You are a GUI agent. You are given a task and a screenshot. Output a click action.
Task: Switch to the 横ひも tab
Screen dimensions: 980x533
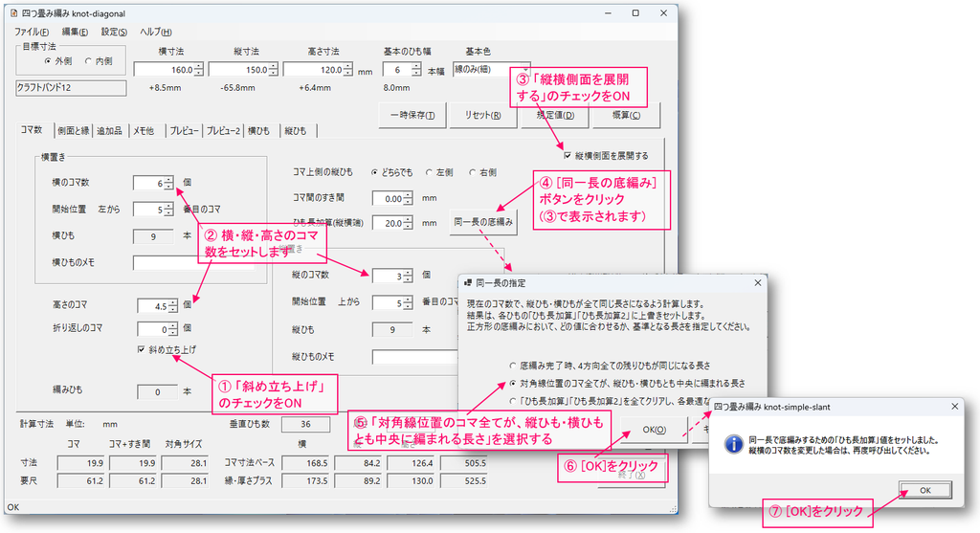tap(259, 130)
